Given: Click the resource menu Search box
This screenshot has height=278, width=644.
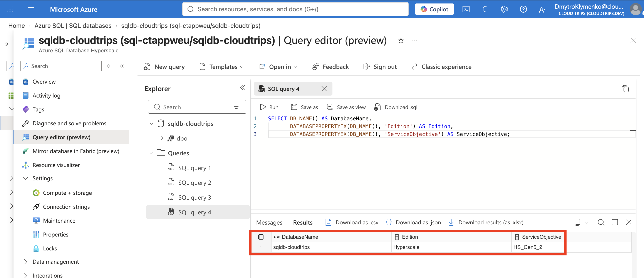Looking at the screenshot, I should pyautogui.click(x=61, y=66).
